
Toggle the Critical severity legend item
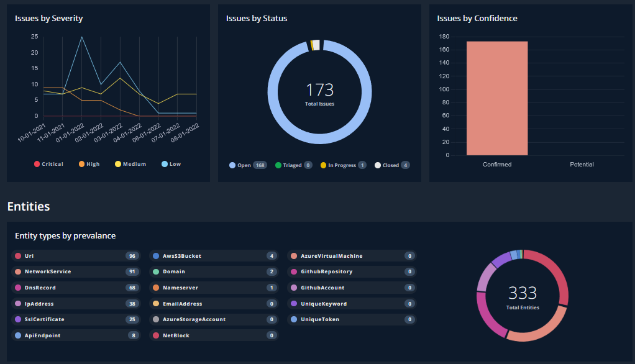click(x=48, y=164)
